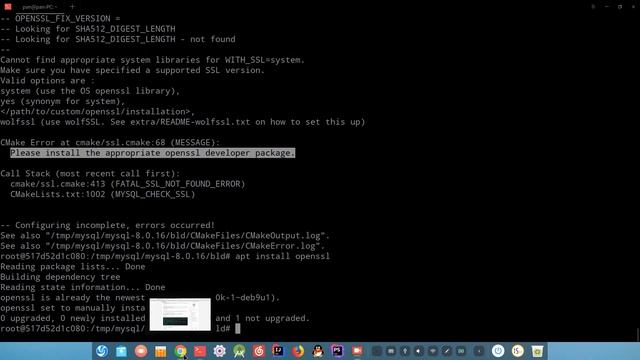Screen dimensions: 640x360
Task: Open the red screen recorder icon in dock
Action: point(357,351)
